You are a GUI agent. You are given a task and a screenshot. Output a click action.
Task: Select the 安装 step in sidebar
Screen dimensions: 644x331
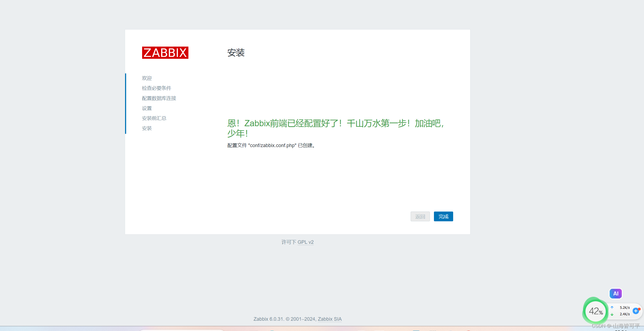point(147,128)
